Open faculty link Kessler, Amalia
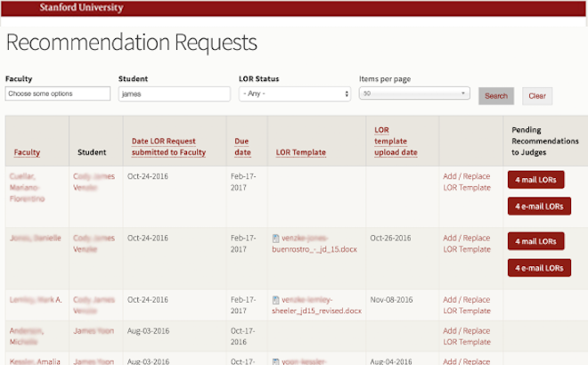This screenshot has height=365, width=588. (35, 361)
